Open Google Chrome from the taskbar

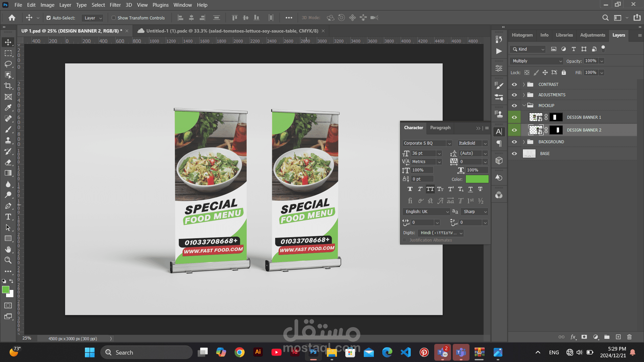coord(239,352)
